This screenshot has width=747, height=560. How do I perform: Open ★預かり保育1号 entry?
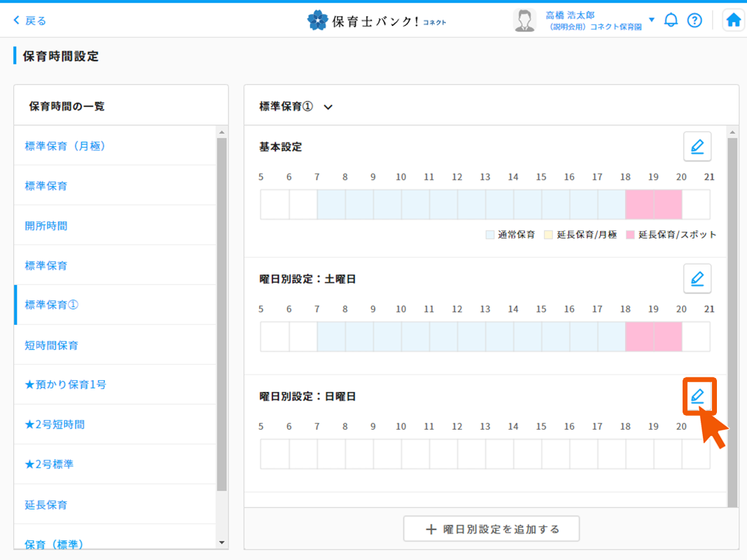pyautogui.click(x=65, y=384)
